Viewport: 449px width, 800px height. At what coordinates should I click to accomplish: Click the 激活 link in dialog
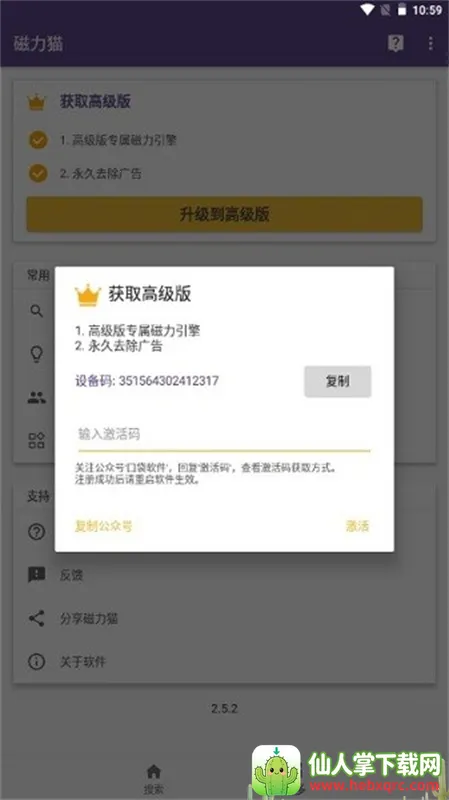pyautogui.click(x=358, y=526)
